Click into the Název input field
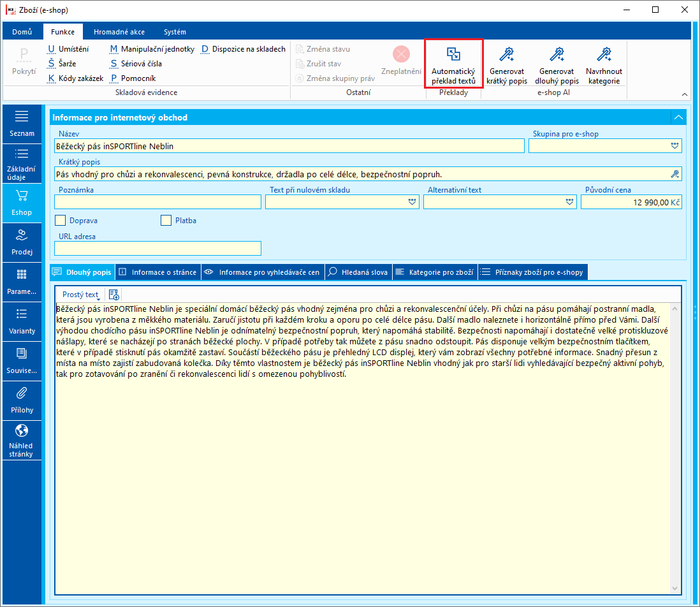The height and width of the screenshot is (607, 700). (289, 146)
